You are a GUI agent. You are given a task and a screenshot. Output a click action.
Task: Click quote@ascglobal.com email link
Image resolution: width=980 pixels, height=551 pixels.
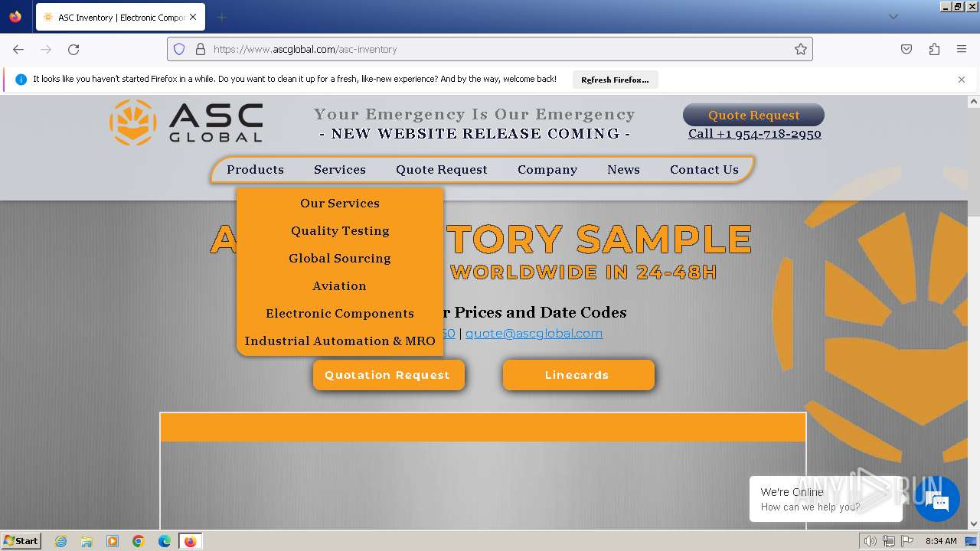(x=534, y=334)
